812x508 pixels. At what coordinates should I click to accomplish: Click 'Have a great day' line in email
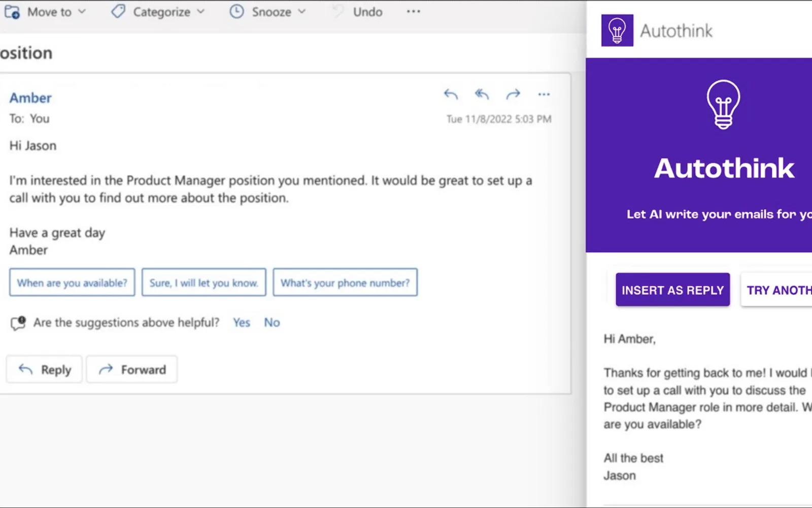[57, 233]
